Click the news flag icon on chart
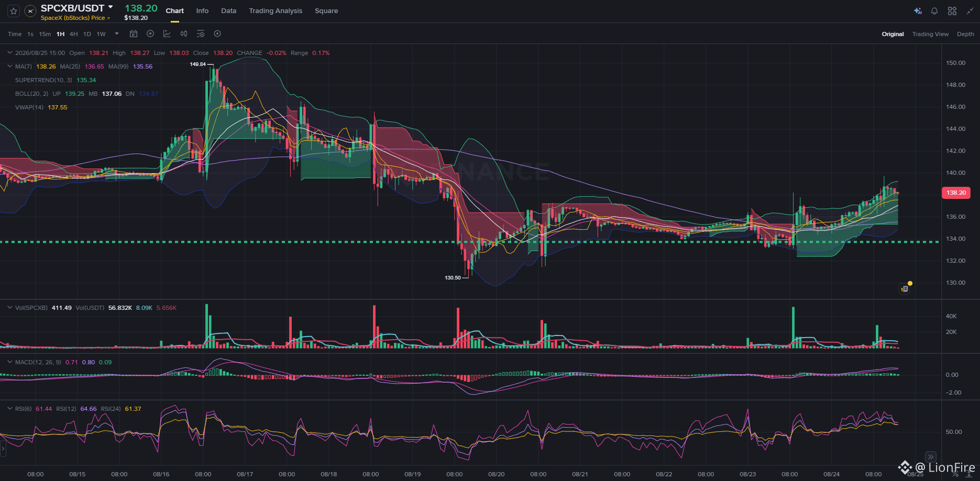Screen dimensions: 980x481 click(x=905, y=288)
